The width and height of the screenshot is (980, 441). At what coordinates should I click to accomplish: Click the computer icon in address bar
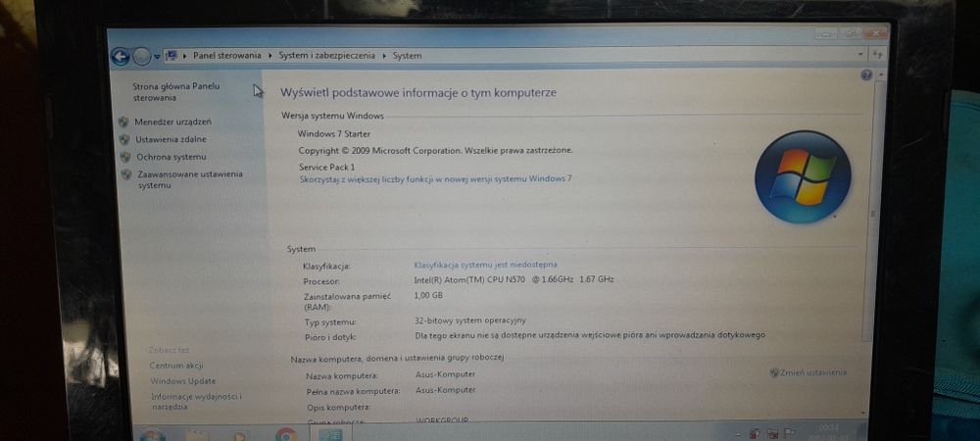coord(171,56)
